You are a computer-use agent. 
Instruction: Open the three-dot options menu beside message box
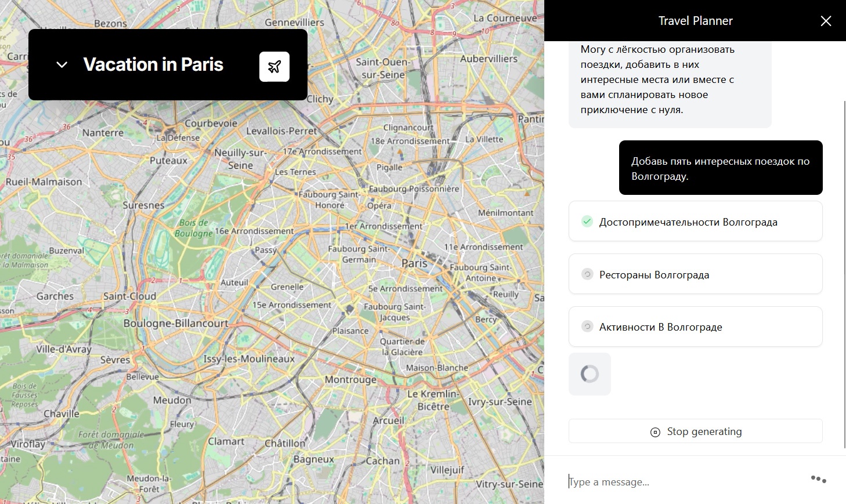click(818, 478)
